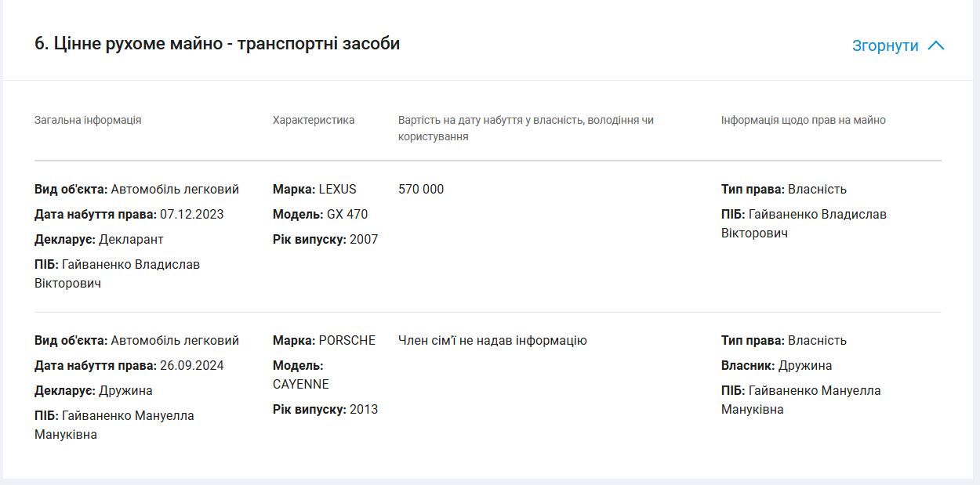Click the CAYENNE model text
Image resolution: width=980 pixels, height=485 pixels.
(x=300, y=384)
